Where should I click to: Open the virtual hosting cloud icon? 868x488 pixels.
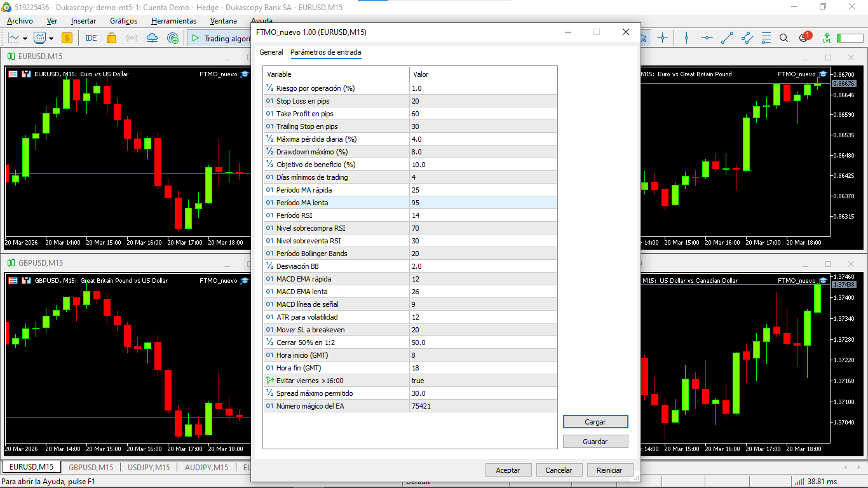153,38
